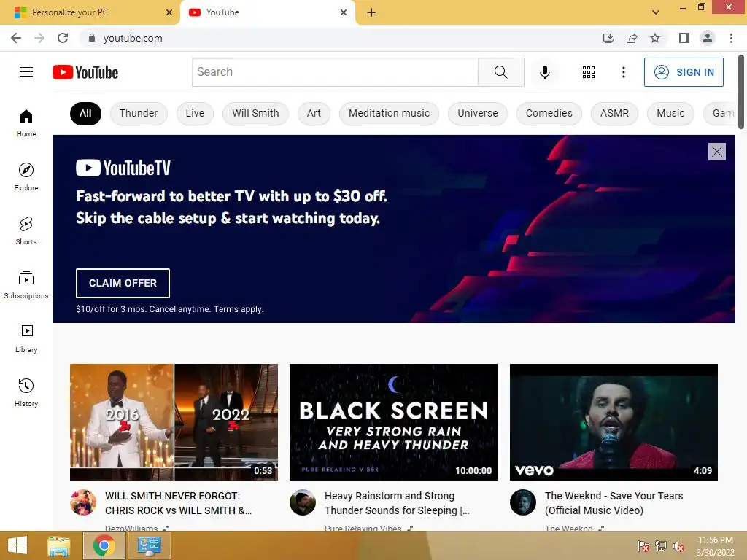Click browser back arrow
This screenshot has height=560, width=747.
coord(16,38)
